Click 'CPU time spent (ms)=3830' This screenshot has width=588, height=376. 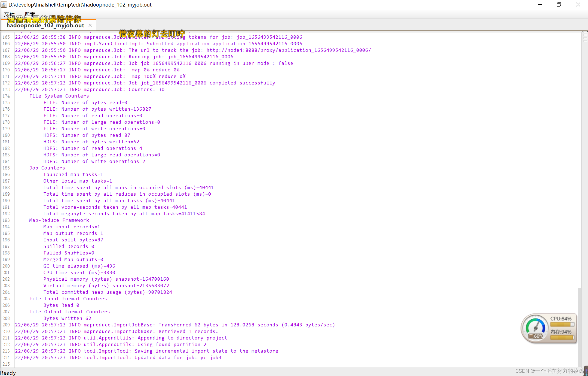(x=79, y=272)
